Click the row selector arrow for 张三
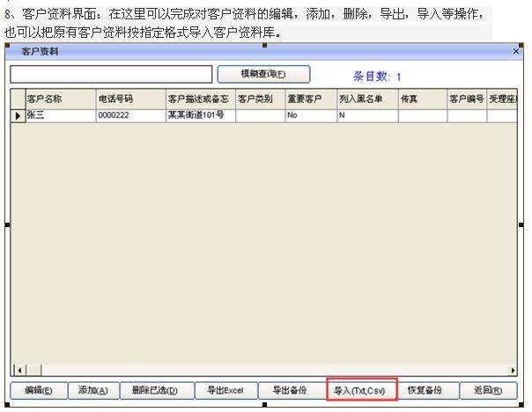 pyautogui.click(x=18, y=115)
